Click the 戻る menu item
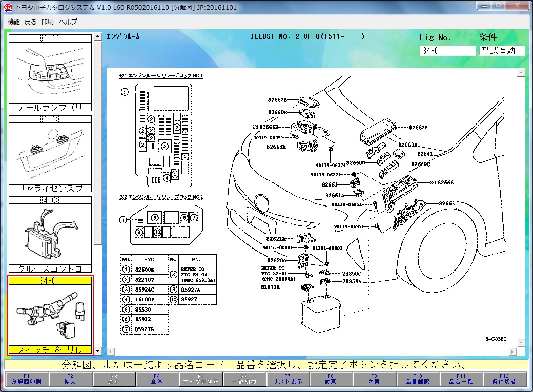533x392 pixels. (x=31, y=22)
